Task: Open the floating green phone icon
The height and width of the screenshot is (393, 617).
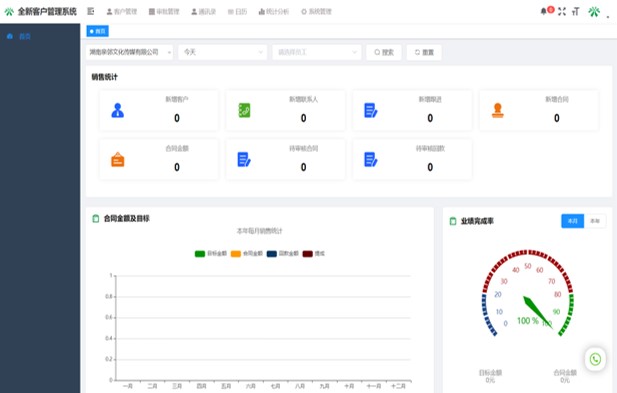Action: point(595,359)
